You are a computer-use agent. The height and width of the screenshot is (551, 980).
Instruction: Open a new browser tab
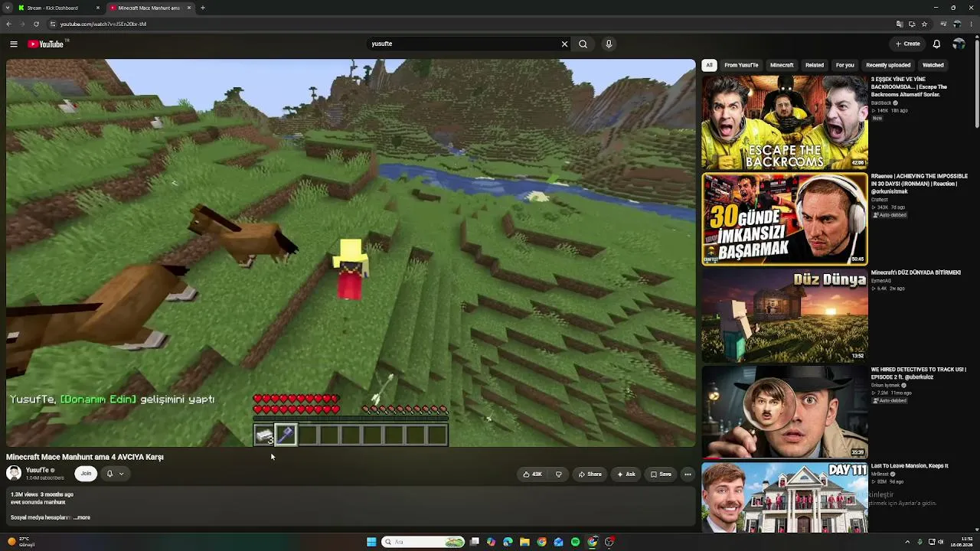203,8
